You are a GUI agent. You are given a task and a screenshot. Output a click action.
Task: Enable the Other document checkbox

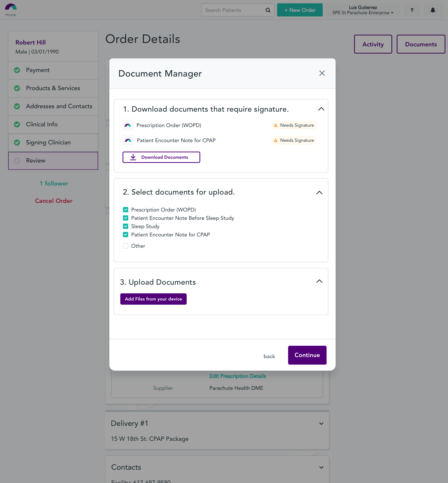pyautogui.click(x=126, y=246)
